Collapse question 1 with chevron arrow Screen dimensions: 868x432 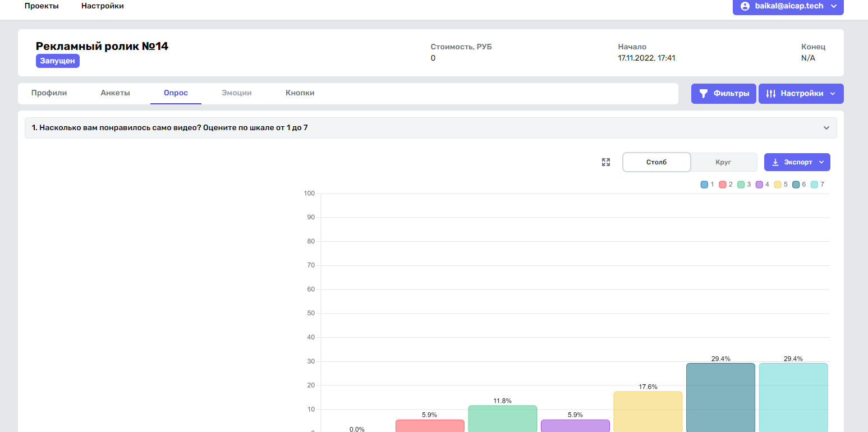pyautogui.click(x=826, y=128)
